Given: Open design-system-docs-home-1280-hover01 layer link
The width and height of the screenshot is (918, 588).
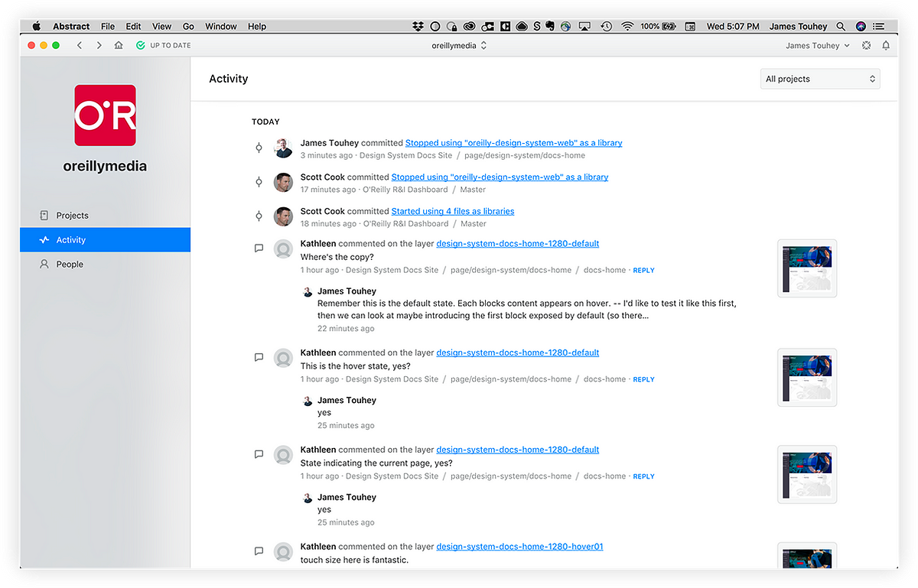Looking at the screenshot, I should click(x=520, y=547).
